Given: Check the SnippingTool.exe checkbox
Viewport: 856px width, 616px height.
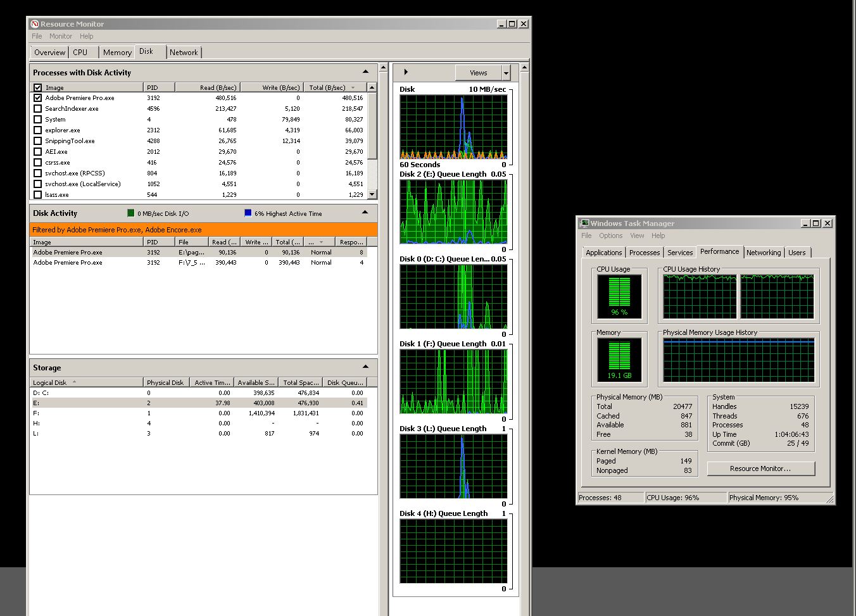Looking at the screenshot, I should click(38, 141).
